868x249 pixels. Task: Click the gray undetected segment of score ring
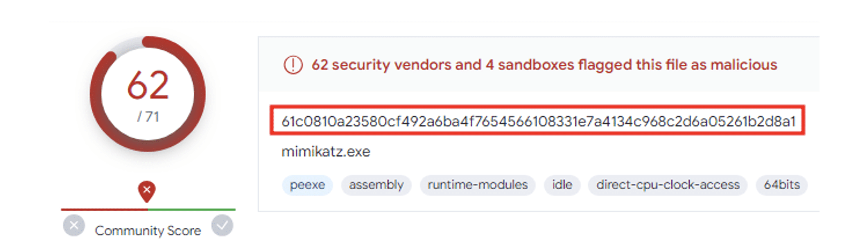(x=127, y=44)
